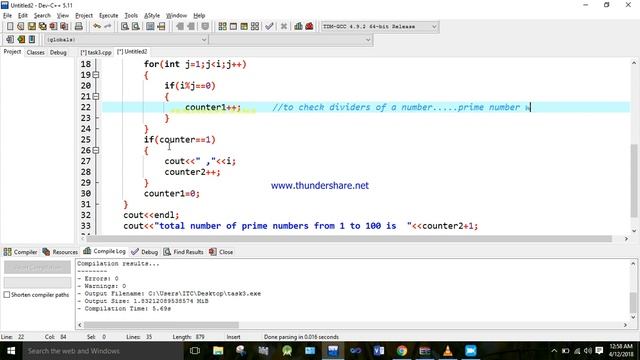Click the compile log horizontal scrollbar thumb

(x=161, y=325)
